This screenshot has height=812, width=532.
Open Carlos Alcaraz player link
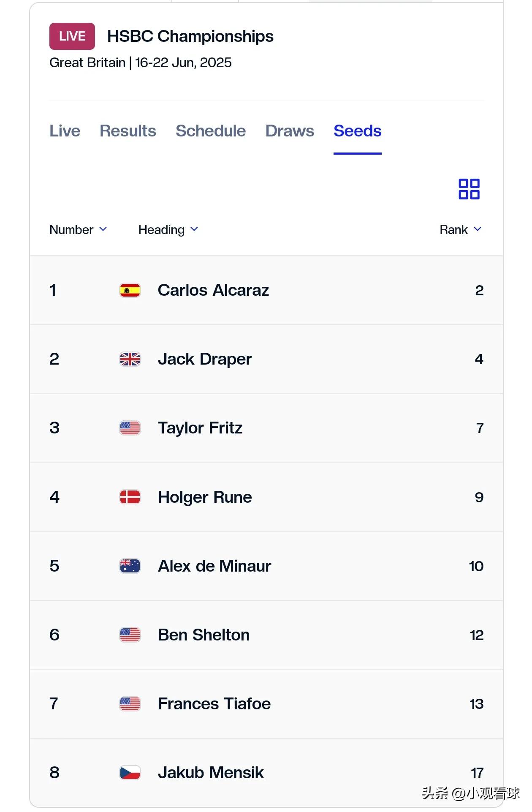[x=213, y=290]
